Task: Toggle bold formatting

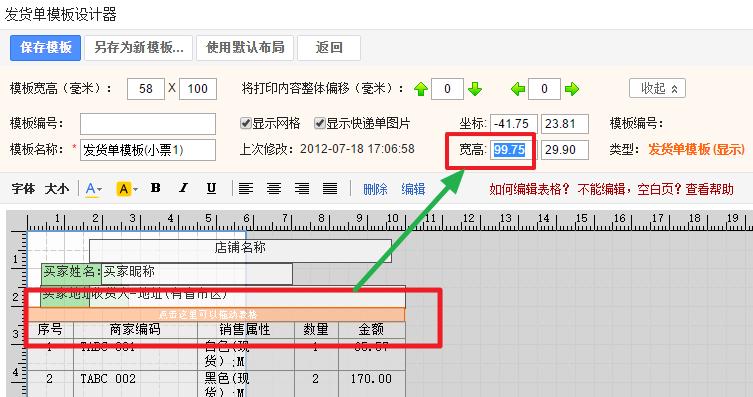Action: pyautogui.click(x=155, y=188)
